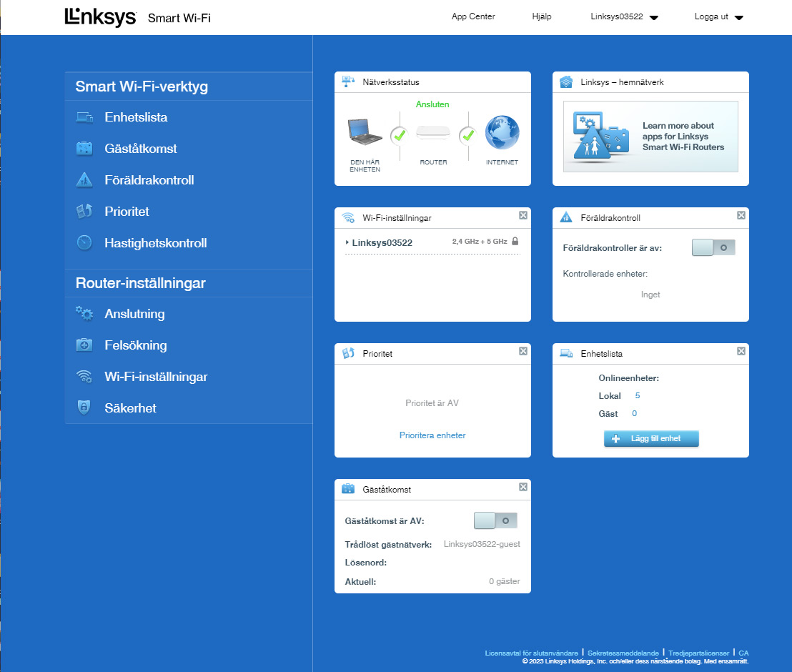The height and width of the screenshot is (672, 792).
Task: Click the Nätverksstatus widget header icon
Action: pyautogui.click(x=349, y=81)
